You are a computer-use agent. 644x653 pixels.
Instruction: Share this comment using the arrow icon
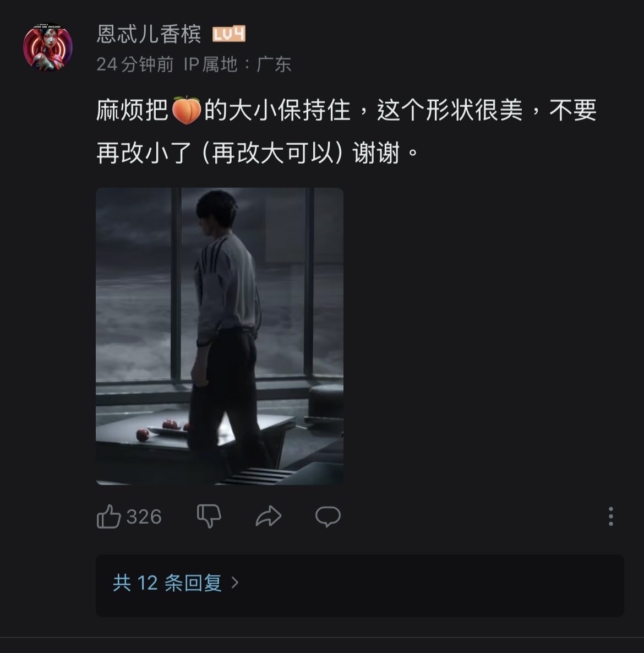269,516
